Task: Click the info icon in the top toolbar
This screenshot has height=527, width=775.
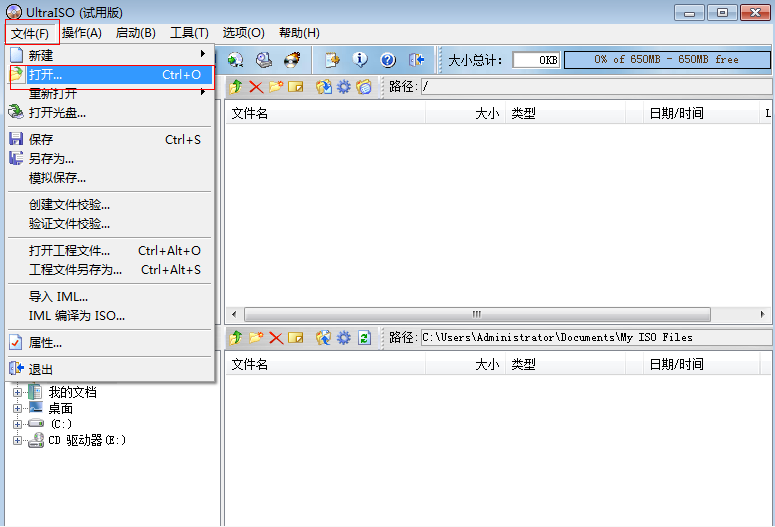Action: (x=360, y=60)
